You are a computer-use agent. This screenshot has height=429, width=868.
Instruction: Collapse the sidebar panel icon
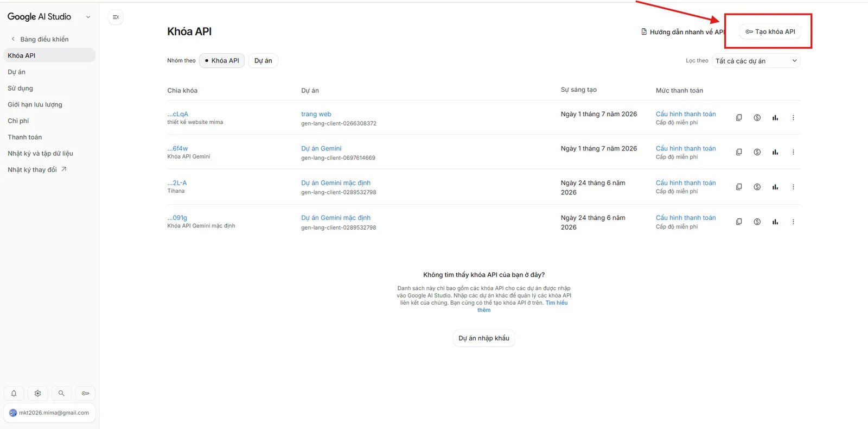(116, 17)
